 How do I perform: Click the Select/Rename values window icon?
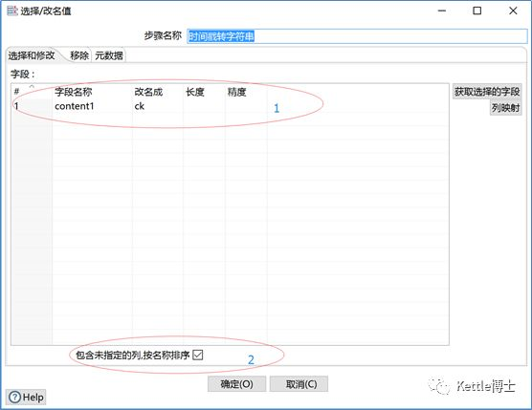(12, 11)
